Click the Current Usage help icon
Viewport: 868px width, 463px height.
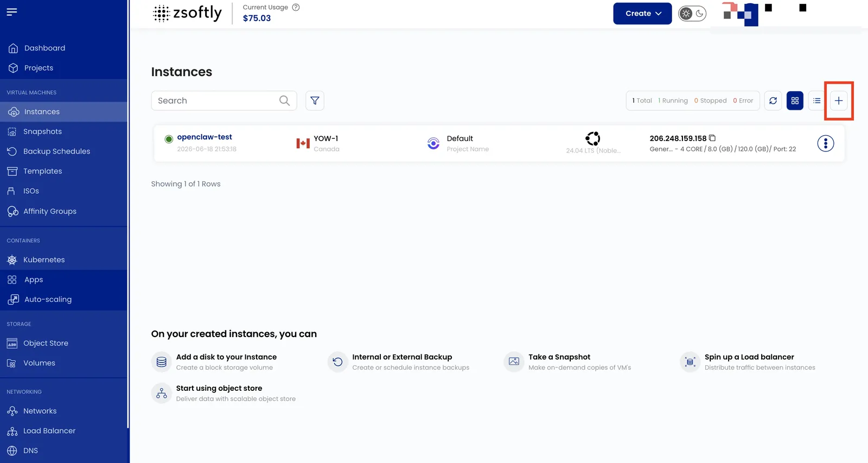(296, 7)
